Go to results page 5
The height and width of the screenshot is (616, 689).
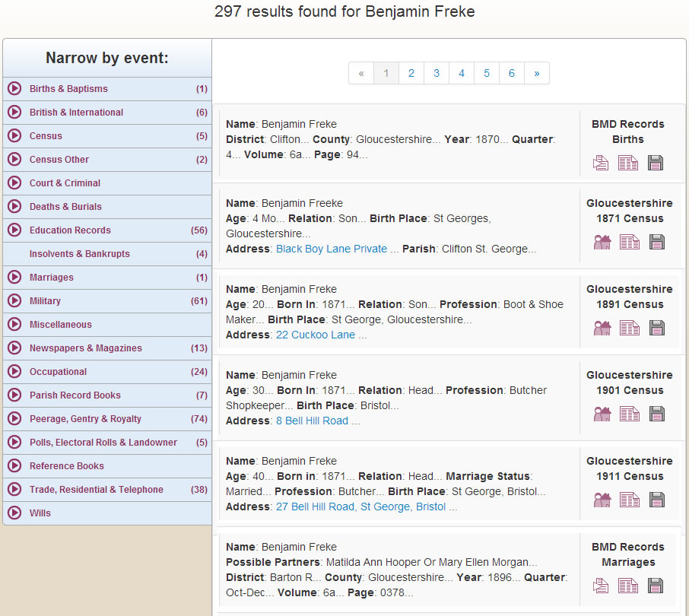(487, 73)
